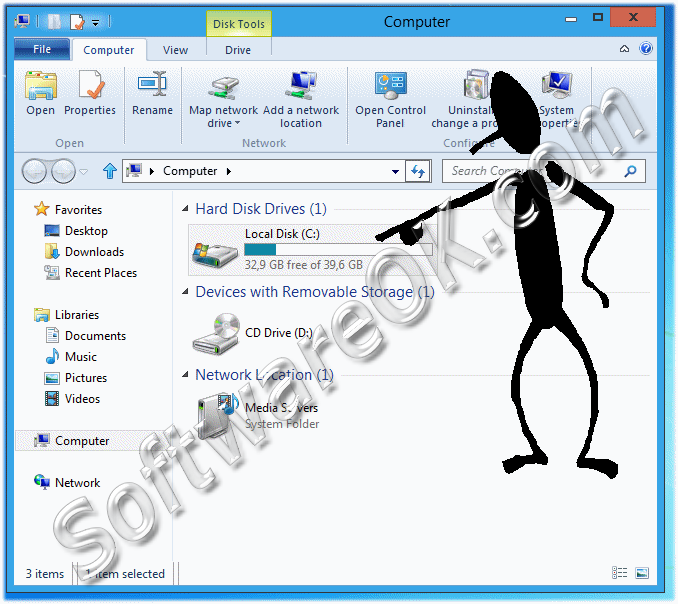
Task: Click the Favorites star icon
Action: (x=42, y=209)
